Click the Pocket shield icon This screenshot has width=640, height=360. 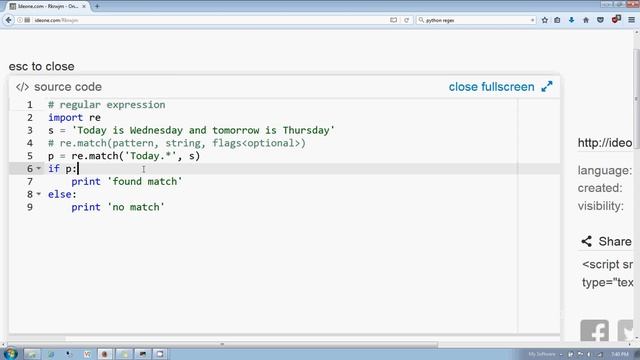[600, 20]
